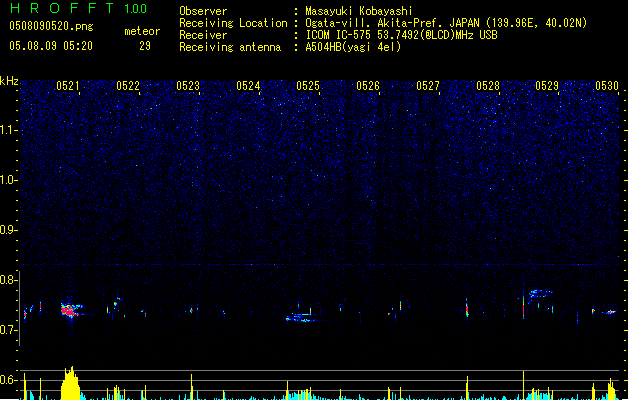Click the kHz axis unit label
This screenshot has width=629, height=400.
pyautogui.click(x=9, y=81)
